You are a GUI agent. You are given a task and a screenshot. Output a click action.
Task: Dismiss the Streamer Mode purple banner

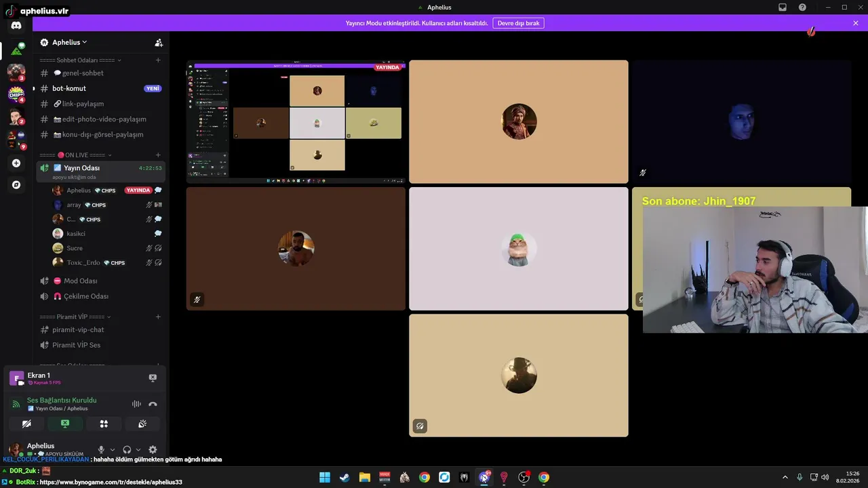(x=856, y=23)
